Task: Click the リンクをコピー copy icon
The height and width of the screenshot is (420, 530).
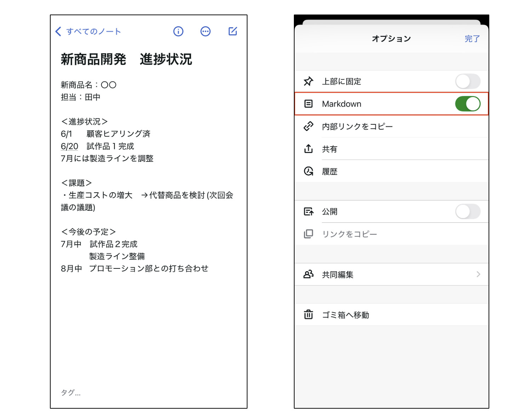Action: [x=308, y=234]
